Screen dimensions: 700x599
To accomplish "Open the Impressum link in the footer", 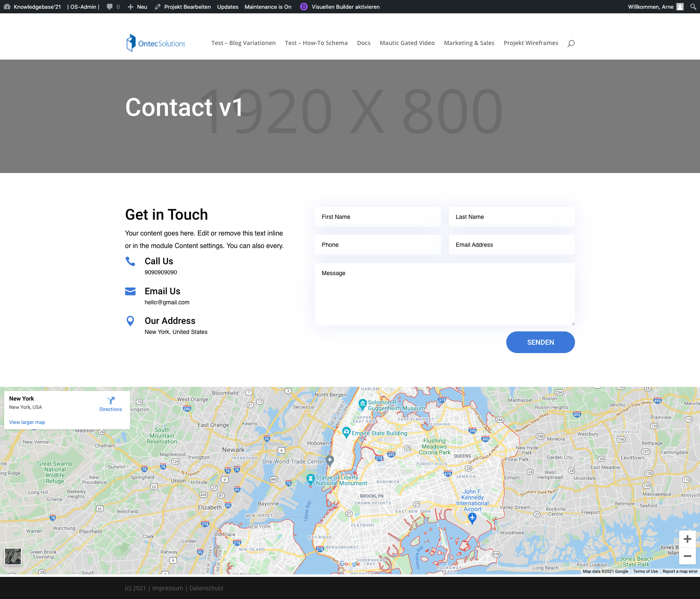I will (x=168, y=588).
